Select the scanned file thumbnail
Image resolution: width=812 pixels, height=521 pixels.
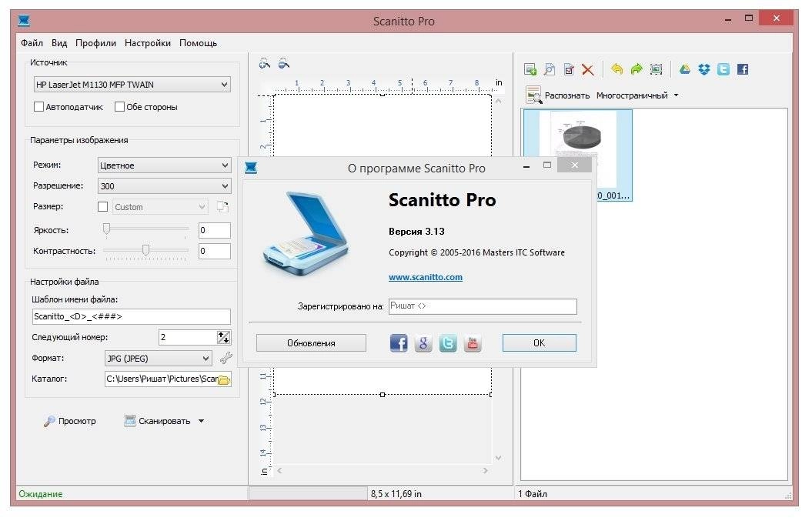[x=577, y=155]
